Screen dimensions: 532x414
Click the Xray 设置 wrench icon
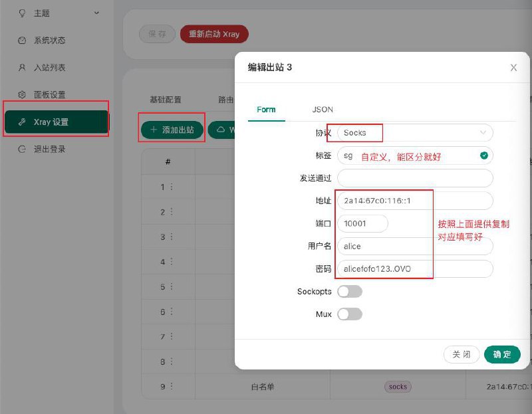click(22, 122)
